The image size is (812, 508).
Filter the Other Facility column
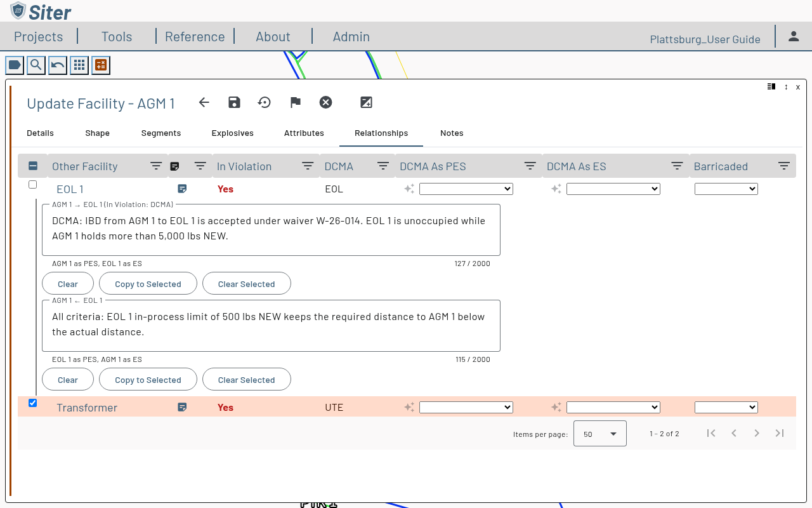[156, 166]
